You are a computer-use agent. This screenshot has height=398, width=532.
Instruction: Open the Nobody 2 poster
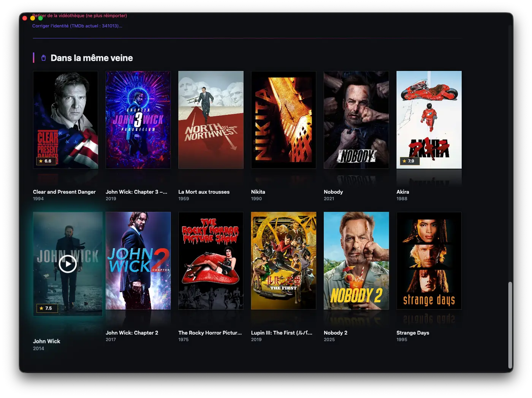(x=356, y=261)
